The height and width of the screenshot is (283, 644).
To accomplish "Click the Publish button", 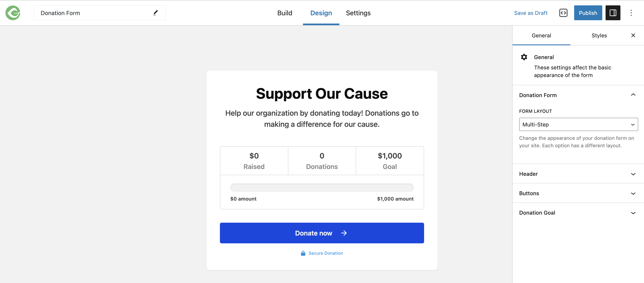I will point(588,13).
